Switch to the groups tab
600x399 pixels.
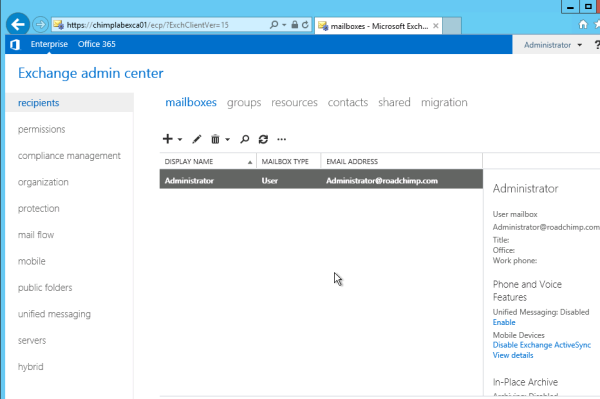244,103
